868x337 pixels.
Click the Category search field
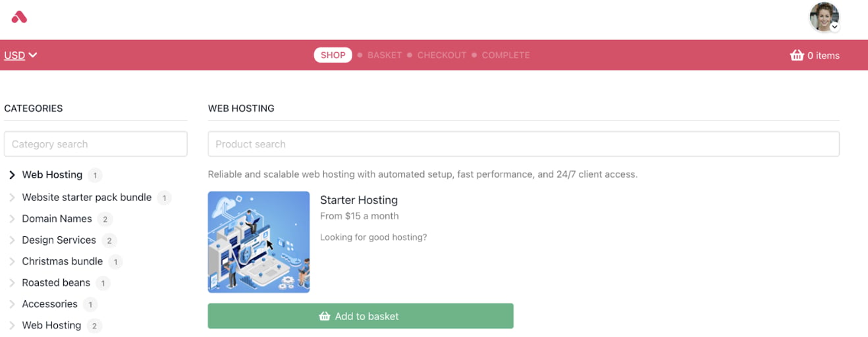95,144
